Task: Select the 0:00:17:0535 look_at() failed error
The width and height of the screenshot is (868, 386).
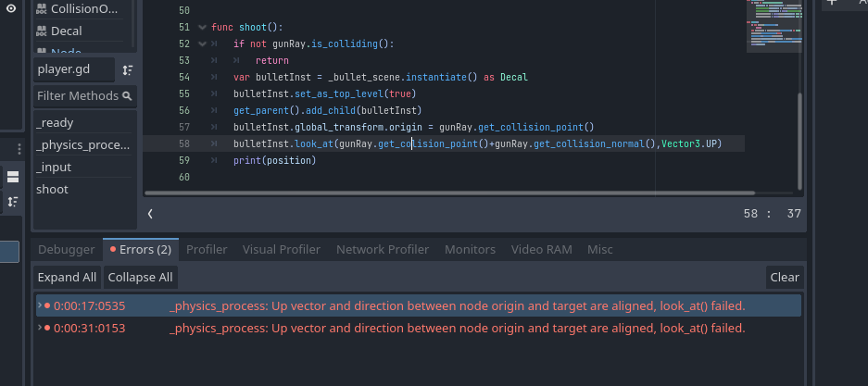Action: (x=419, y=305)
